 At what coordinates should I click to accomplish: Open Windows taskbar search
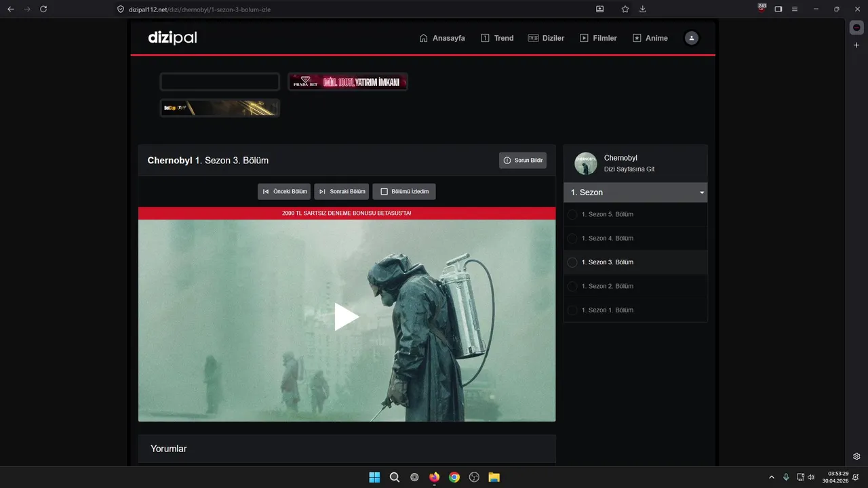click(x=395, y=477)
